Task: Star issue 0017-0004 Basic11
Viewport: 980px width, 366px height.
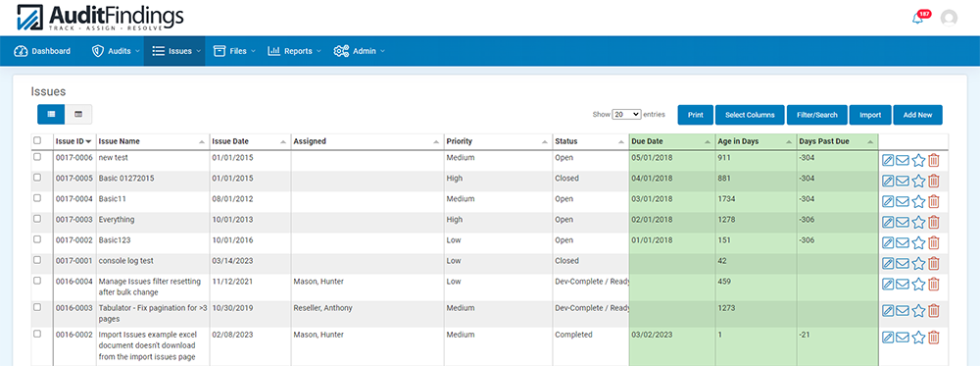Action: 918,201
